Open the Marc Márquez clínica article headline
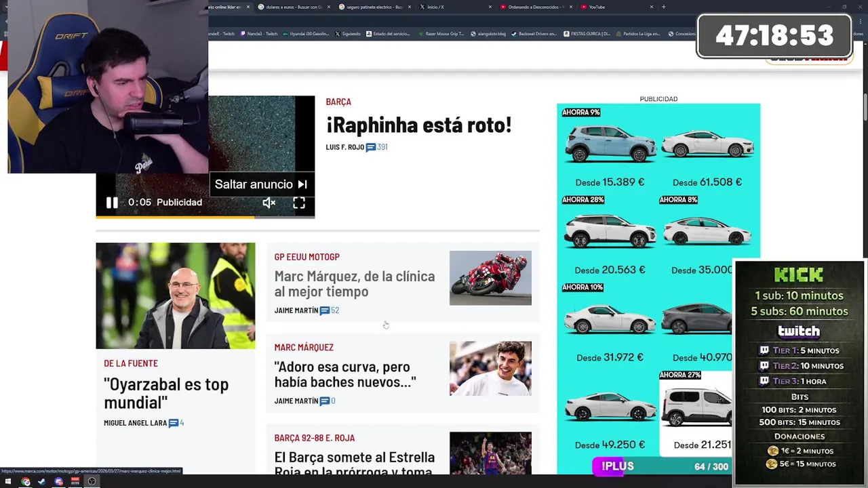This screenshot has height=488, width=868. click(x=355, y=284)
